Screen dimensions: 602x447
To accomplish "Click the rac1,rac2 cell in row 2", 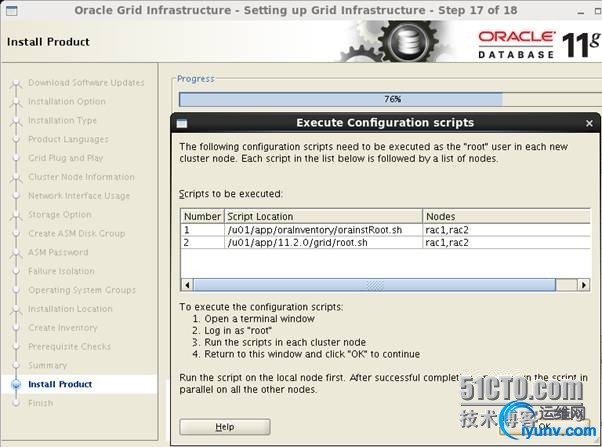I will [x=506, y=243].
